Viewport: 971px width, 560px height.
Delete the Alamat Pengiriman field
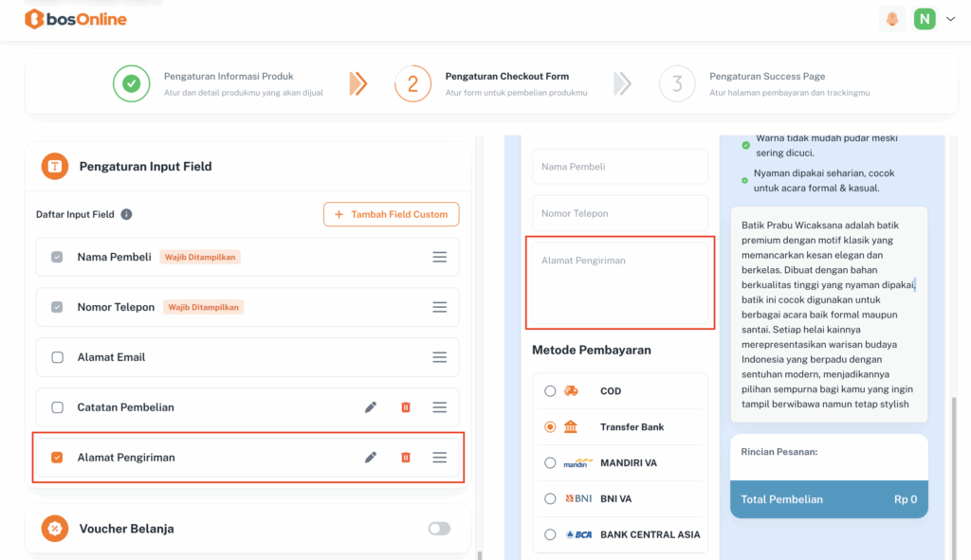(406, 458)
